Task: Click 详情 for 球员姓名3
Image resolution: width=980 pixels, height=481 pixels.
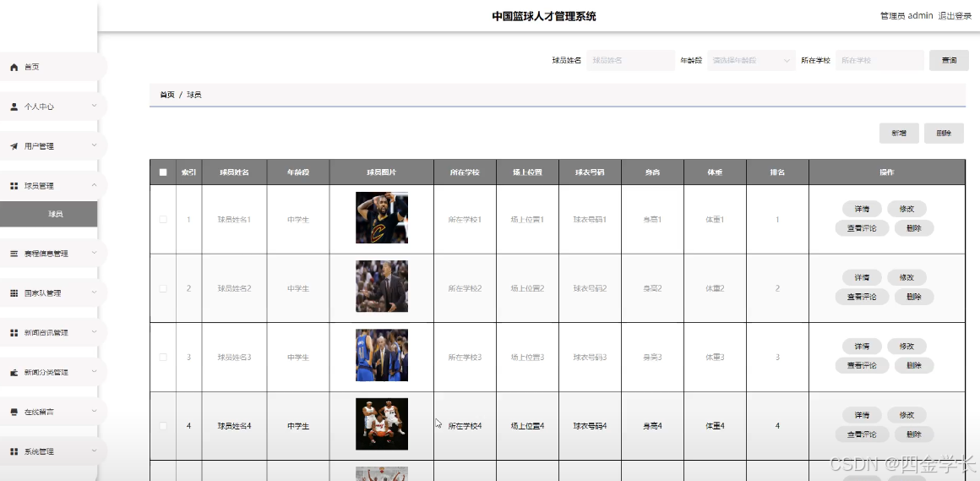Action: coord(862,347)
